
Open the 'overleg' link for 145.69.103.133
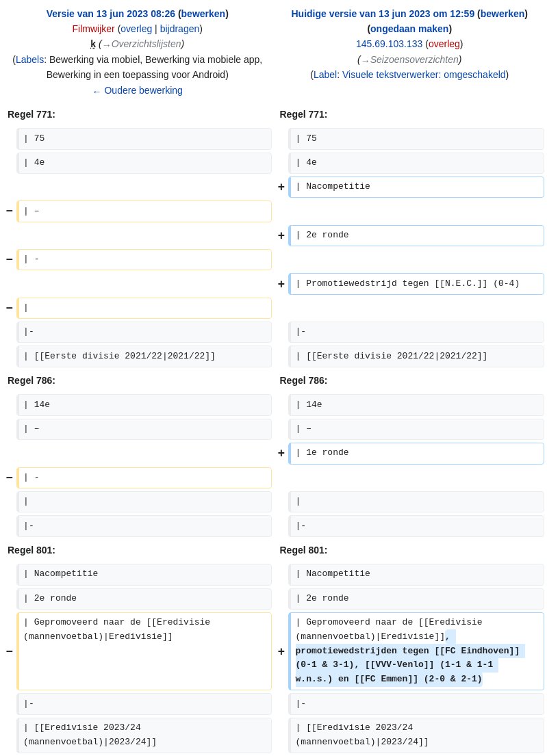click(x=444, y=44)
